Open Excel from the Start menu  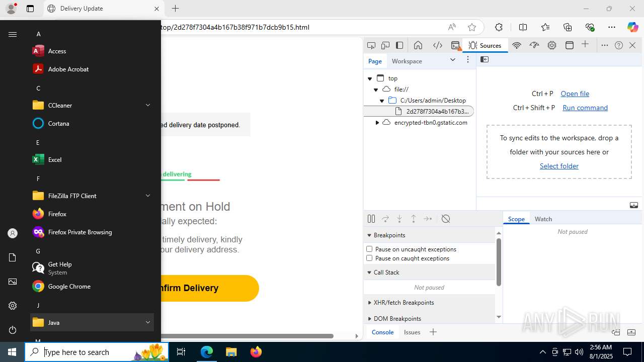[92, 159]
